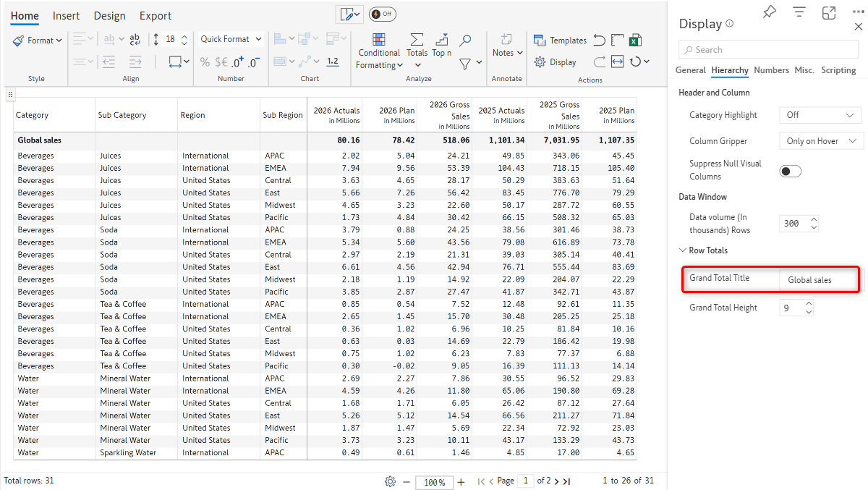Click the Grand Total Title input field

[x=819, y=280]
